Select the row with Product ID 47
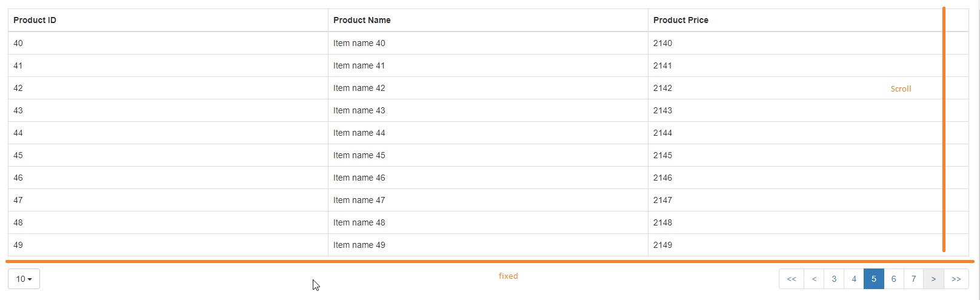 488,200
